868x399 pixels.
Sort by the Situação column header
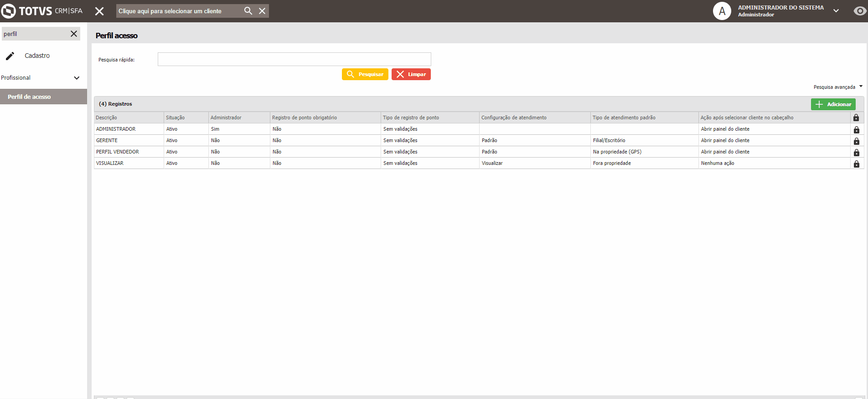click(x=186, y=118)
